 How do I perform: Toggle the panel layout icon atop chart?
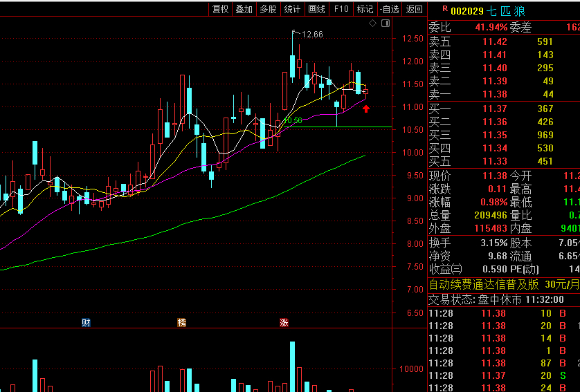(386, 24)
